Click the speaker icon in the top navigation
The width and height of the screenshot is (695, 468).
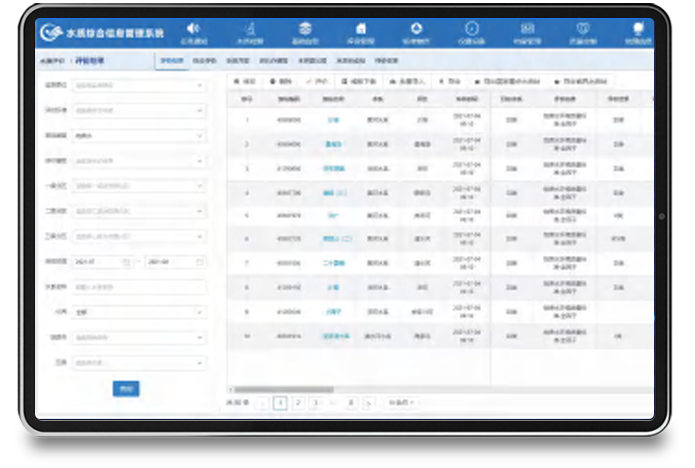[x=194, y=29]
